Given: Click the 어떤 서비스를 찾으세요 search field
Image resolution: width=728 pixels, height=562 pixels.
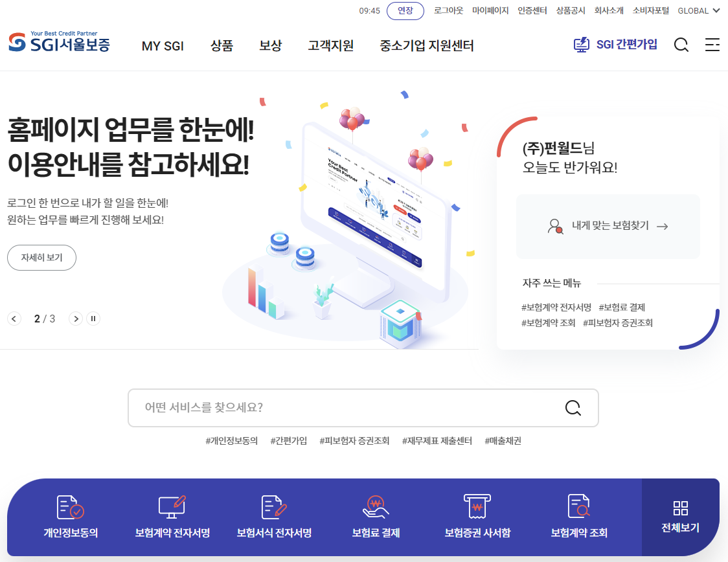Looking at the screenshot, I should (x=363, y=408).
